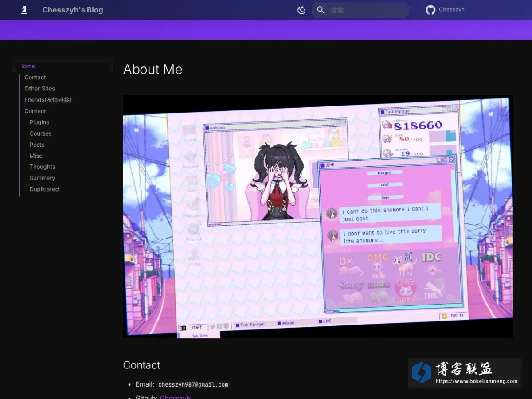The image size is (532, 399).
Task: Click the About Me heading
Action: (153, 69)
